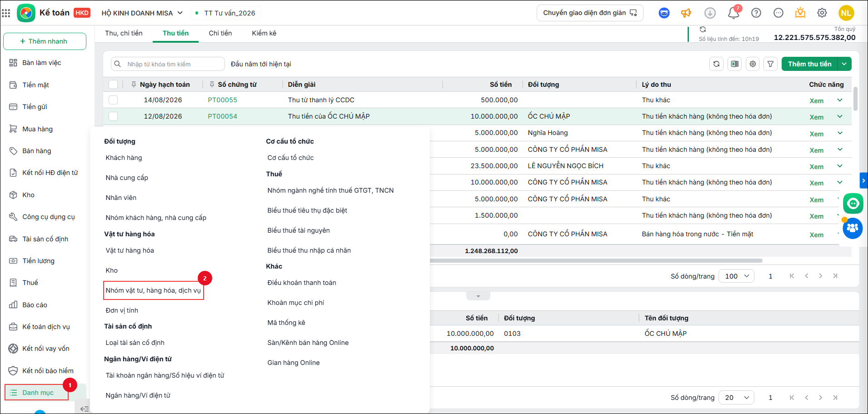Screen dimensions: 868x414
Task: Pin the Ngày hạch toán column
Action: (134, 85)
